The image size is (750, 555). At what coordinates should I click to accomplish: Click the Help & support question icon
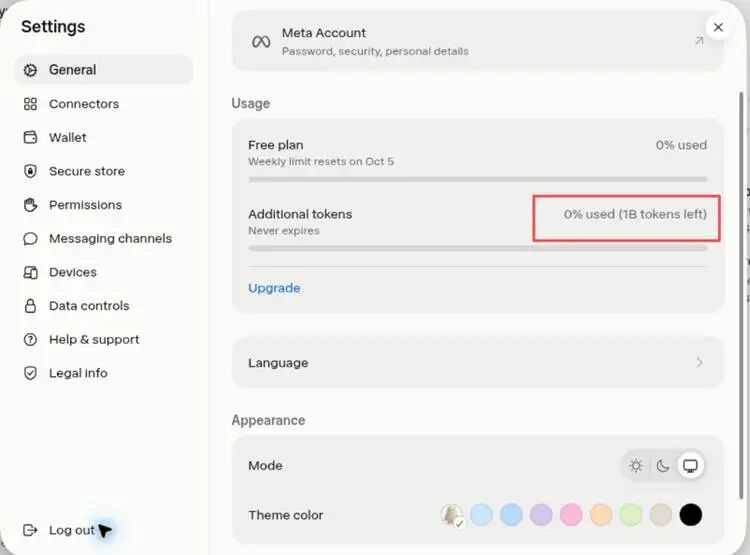click(x=30, y=340)
